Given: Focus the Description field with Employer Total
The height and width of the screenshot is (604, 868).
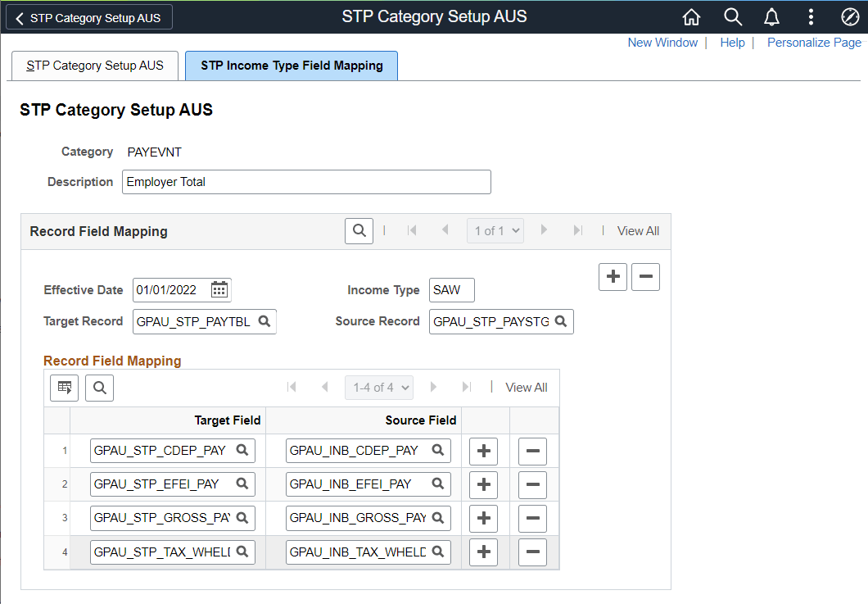Looking at the screenshot, I should 306,182.
